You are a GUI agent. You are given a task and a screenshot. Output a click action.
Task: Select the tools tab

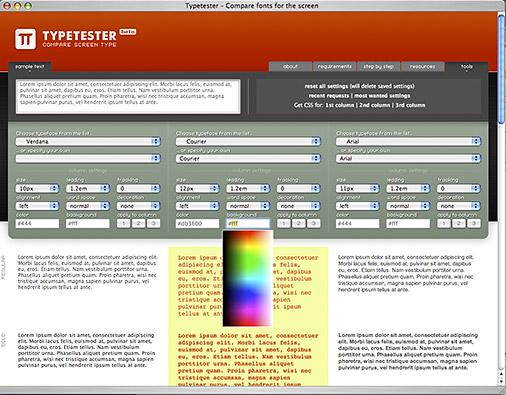pos(467,67)
